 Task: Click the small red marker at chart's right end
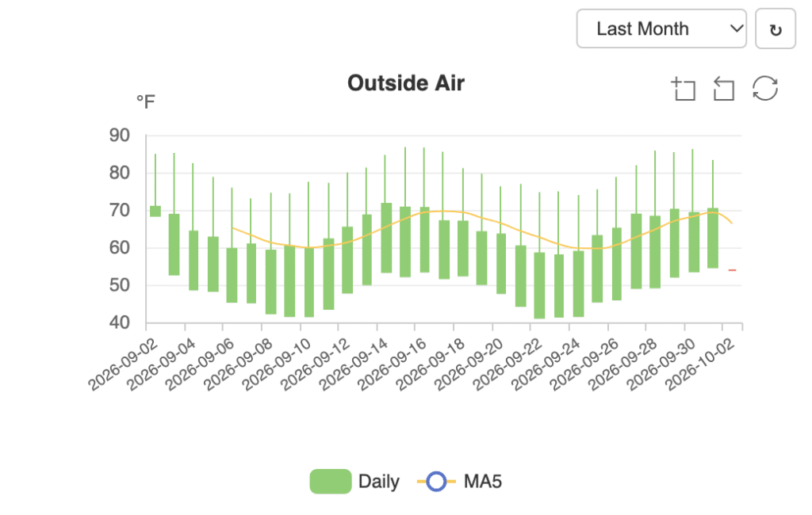pyautogui.click(x=732, y=270)
